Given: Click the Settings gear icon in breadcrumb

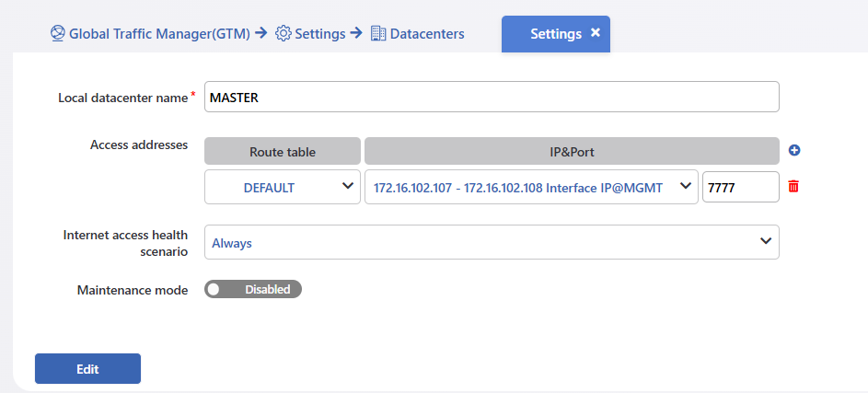Looking at the screenshot, I should (x=283, y=34).
